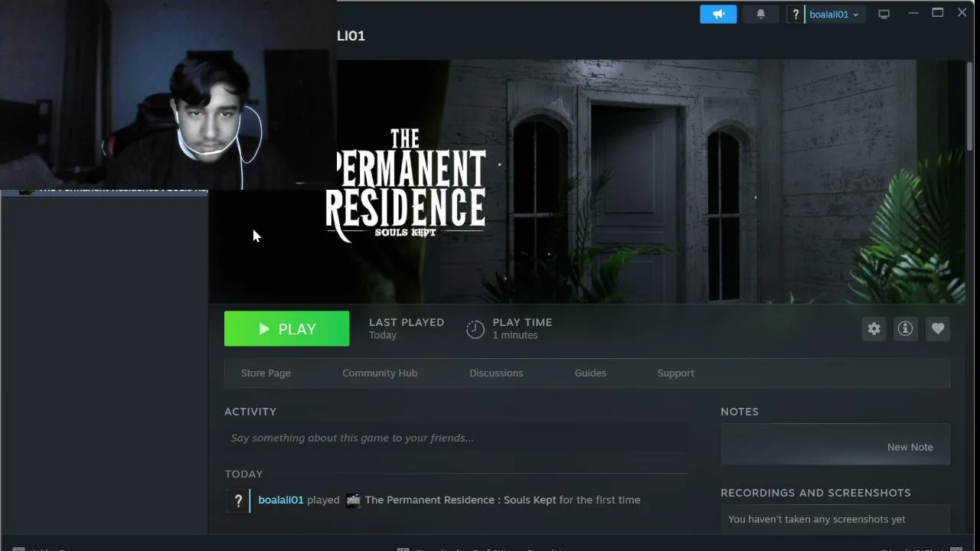Show game info with the info icon
Image resolution: width=980 pixels, height=551 pixels.
(905, 328)
